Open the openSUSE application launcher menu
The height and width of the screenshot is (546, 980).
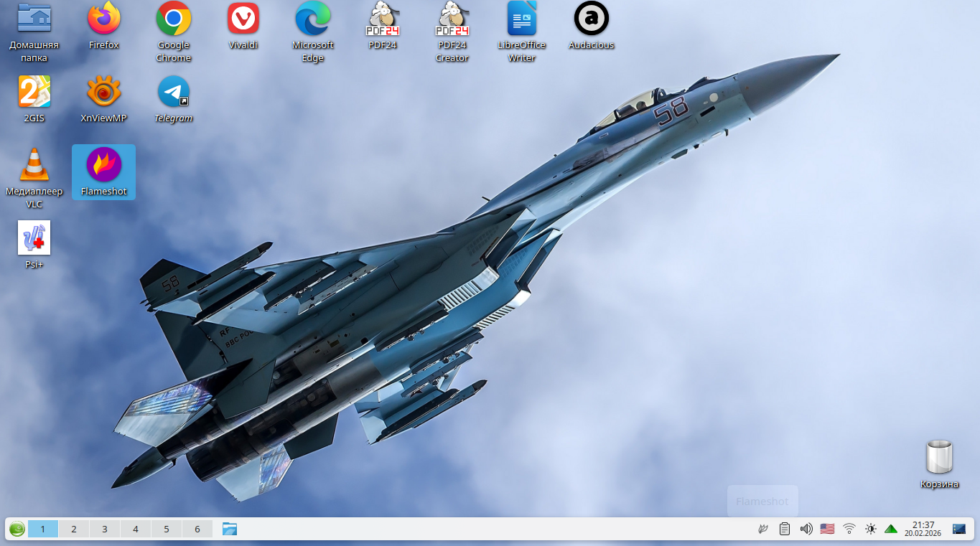17,529
